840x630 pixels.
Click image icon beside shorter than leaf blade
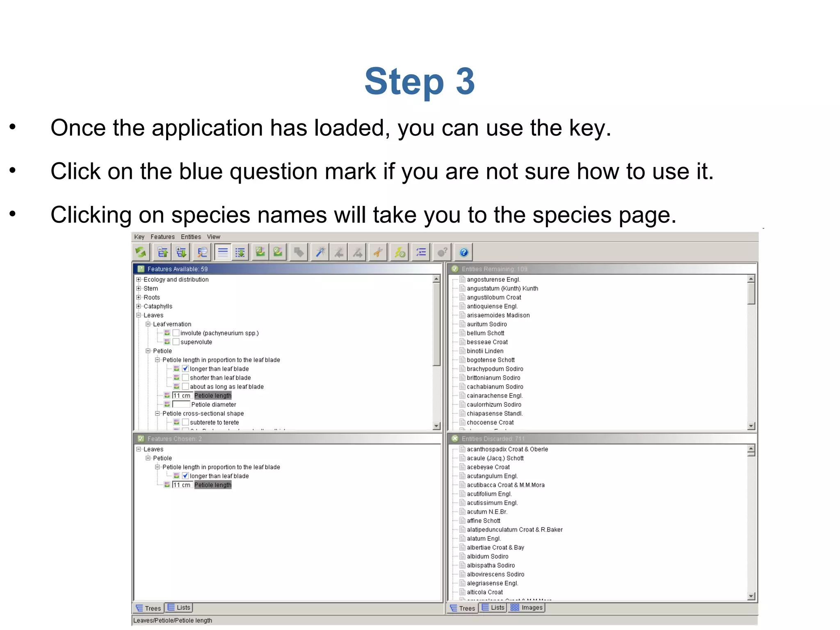(x=176, y=378)
